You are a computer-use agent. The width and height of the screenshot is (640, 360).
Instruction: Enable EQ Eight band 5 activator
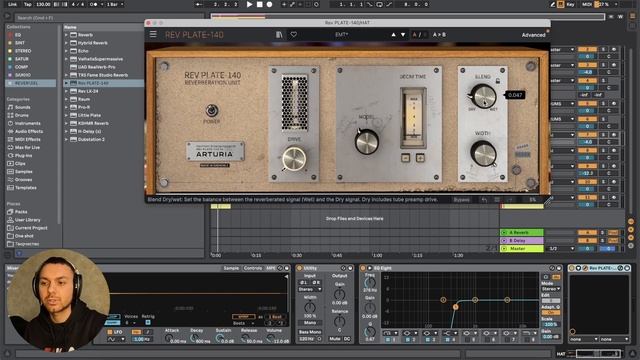pos(467,339)
